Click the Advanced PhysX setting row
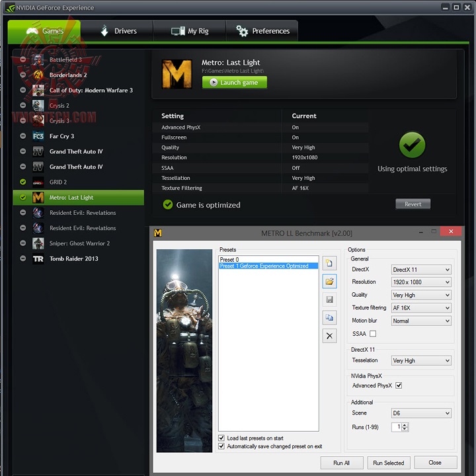The width and height of the screenshot is (476, 476). (x=260, y=127)
